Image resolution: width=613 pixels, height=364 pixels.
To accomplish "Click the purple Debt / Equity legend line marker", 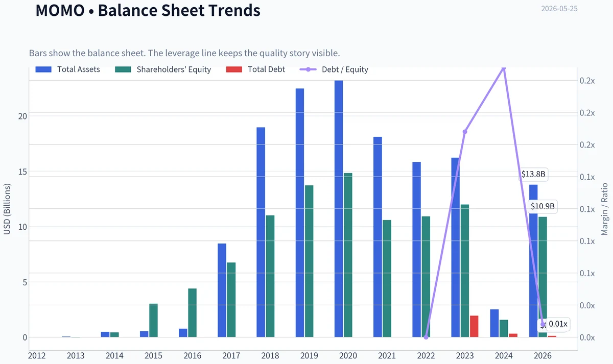I will pyautogui.click(x=308, y=69).
